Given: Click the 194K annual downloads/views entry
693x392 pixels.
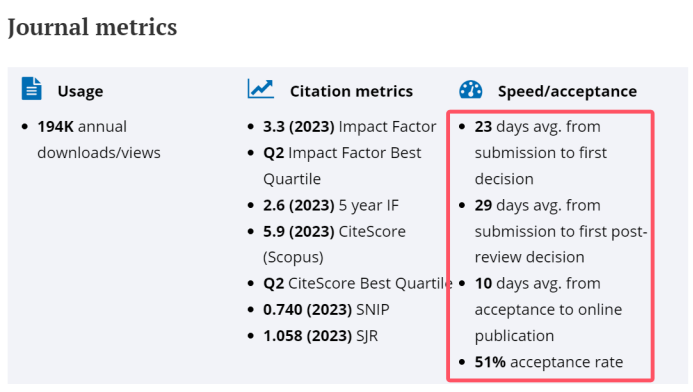Looking at the screenshot, I should tap(99, 140).
